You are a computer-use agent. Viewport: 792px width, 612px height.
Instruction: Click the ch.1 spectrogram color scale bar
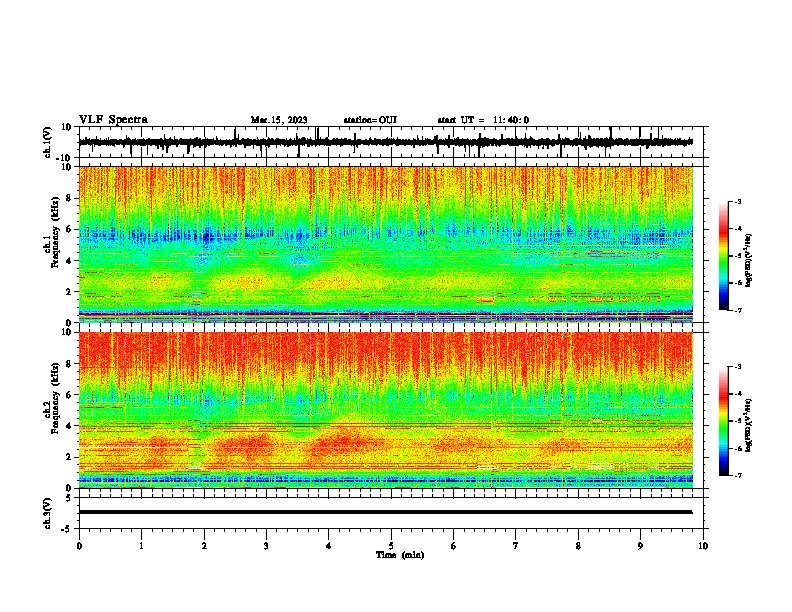[723, 256]
